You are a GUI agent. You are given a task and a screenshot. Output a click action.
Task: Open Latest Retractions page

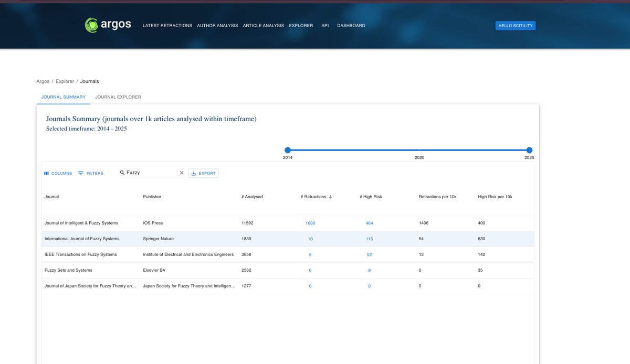(167, 26)
